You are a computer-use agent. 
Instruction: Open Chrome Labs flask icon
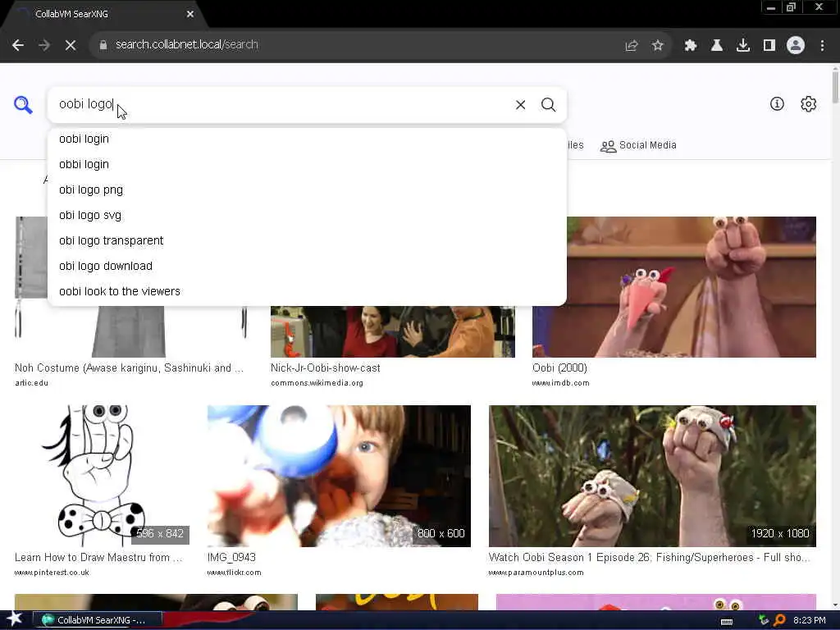click(x=717, y=46)
